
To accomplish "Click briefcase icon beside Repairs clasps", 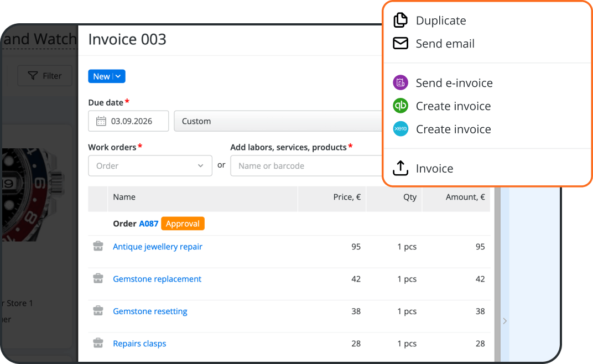I will coord(98,343).
